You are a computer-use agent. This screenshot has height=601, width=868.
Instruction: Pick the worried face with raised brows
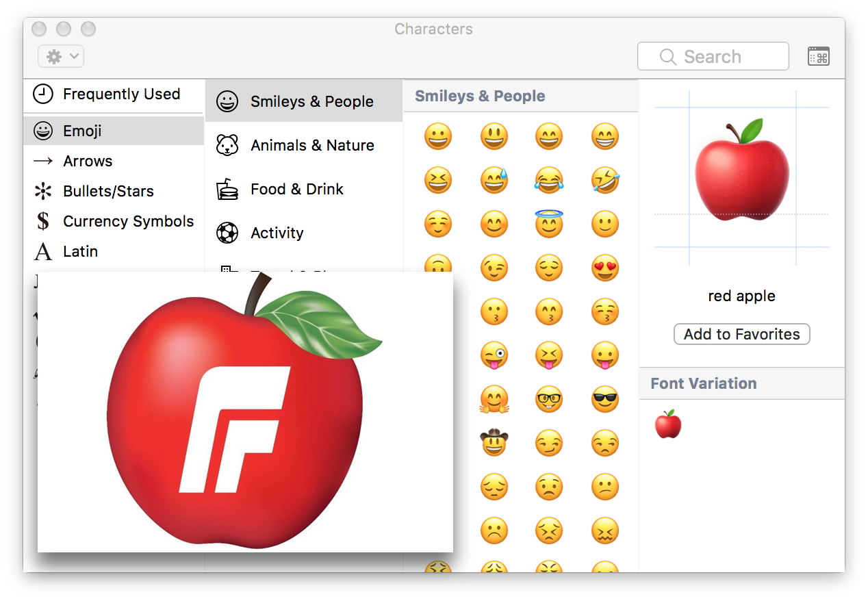click(x=549, y=487)
